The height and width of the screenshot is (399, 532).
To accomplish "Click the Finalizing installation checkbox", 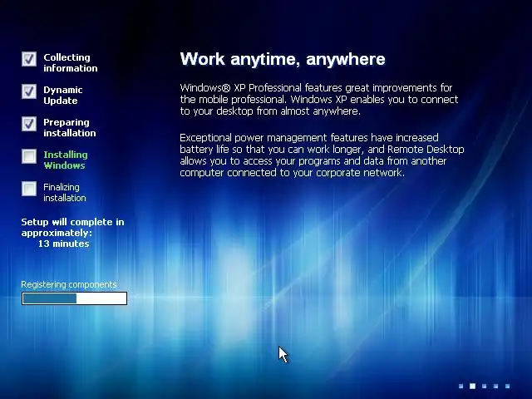I will [29, 189].
